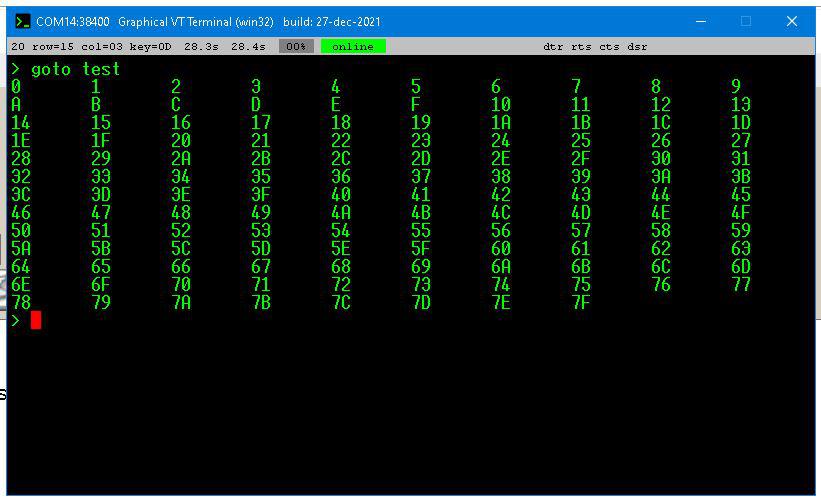Click the 'goto test' command line text
This screenshot has width=821, height=500.
pos(75,69)
